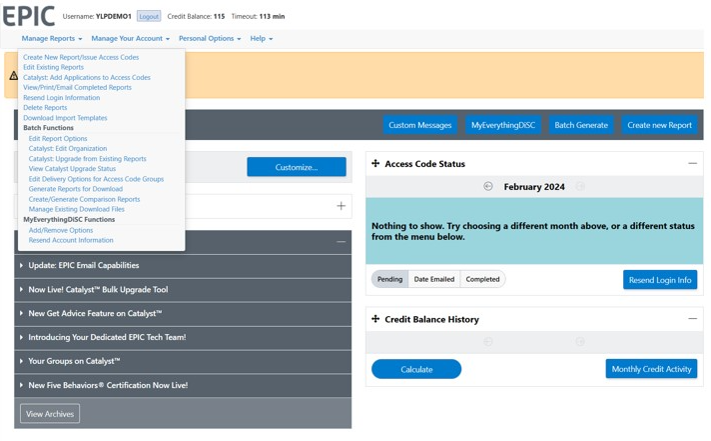Switch status filter to Date Emailed
The width and height of the screenshot is (711, 441).
[434, 279]
